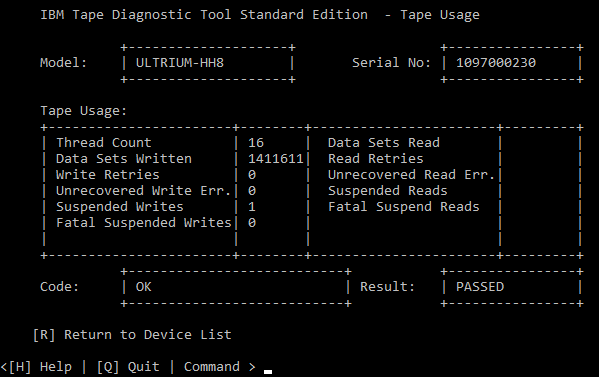599x377 pixels.
Task: Select the Thread Count value 16
Action: [256, 143]
